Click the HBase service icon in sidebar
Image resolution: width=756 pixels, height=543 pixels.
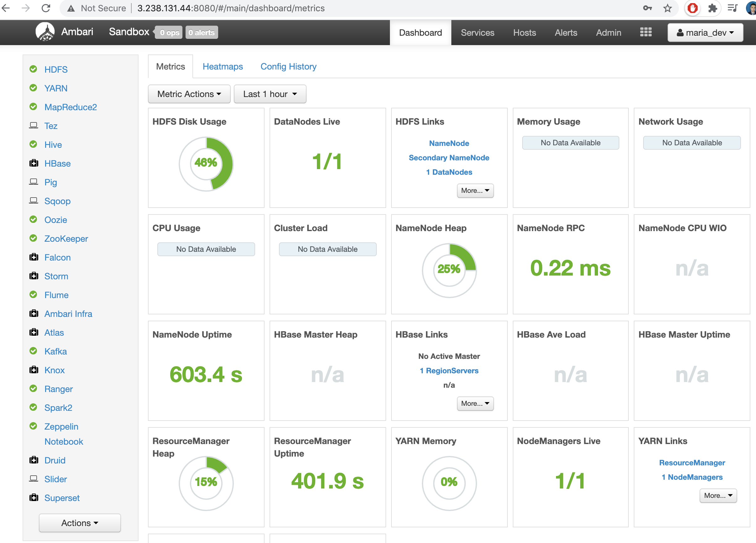(x=34, y=163)
